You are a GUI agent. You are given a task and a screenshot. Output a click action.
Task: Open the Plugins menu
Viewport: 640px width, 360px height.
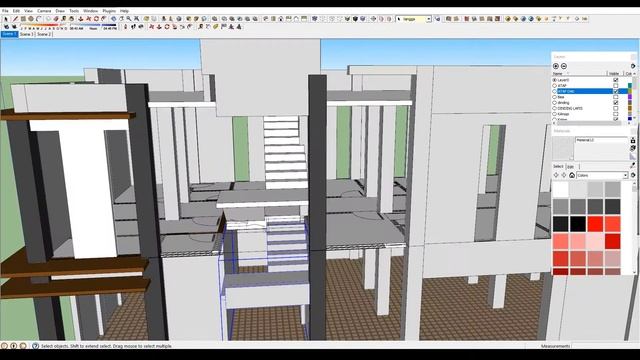point(109,11)
